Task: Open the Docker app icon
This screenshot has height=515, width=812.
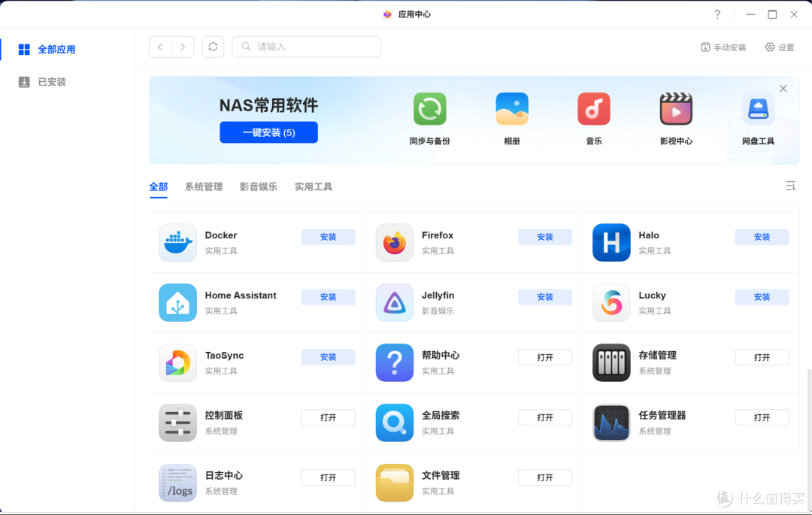Action: pos(177,242)
